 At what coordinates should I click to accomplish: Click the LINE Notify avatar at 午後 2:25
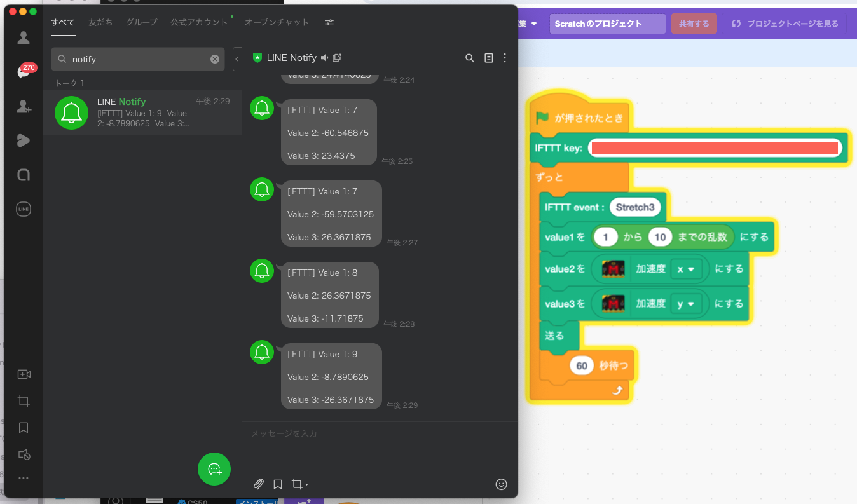[x=262, y=109]
